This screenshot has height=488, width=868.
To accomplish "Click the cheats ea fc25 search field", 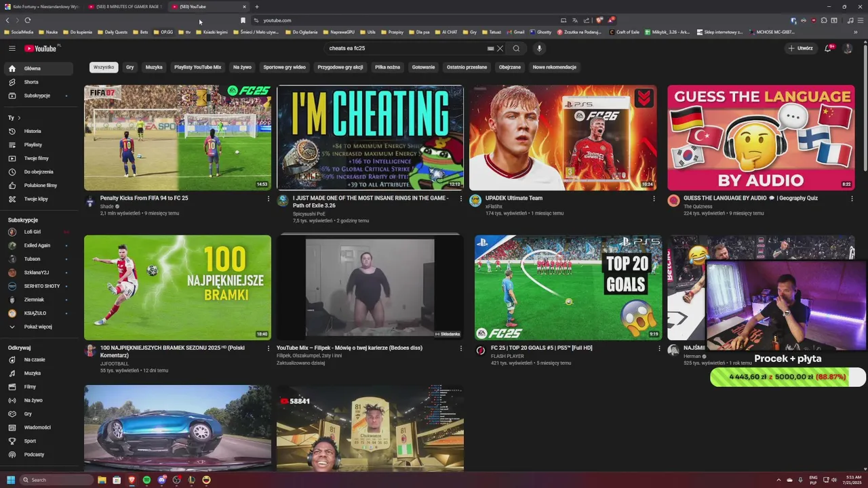I will [406, 48].
